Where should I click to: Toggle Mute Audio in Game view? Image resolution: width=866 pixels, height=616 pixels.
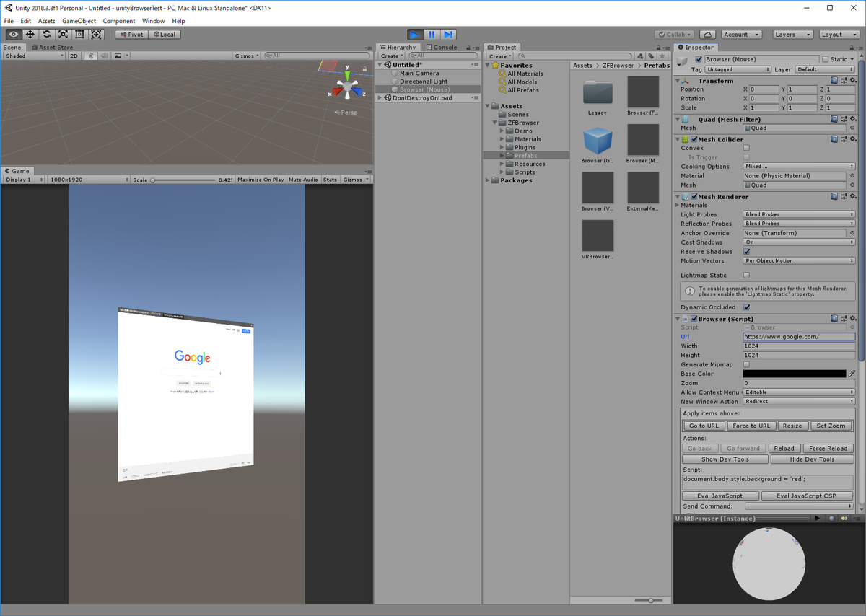(304, 180)
